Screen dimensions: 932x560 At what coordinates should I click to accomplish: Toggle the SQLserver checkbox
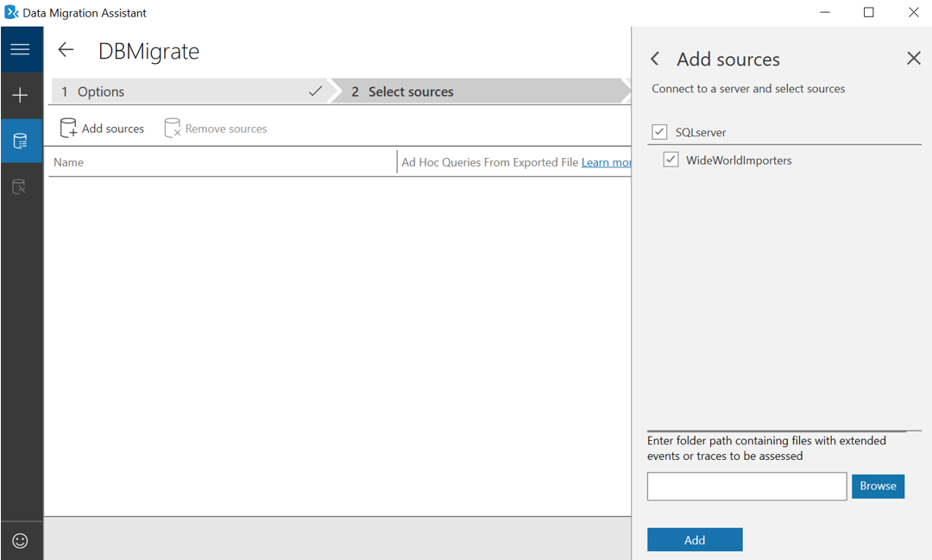[659, 131]
